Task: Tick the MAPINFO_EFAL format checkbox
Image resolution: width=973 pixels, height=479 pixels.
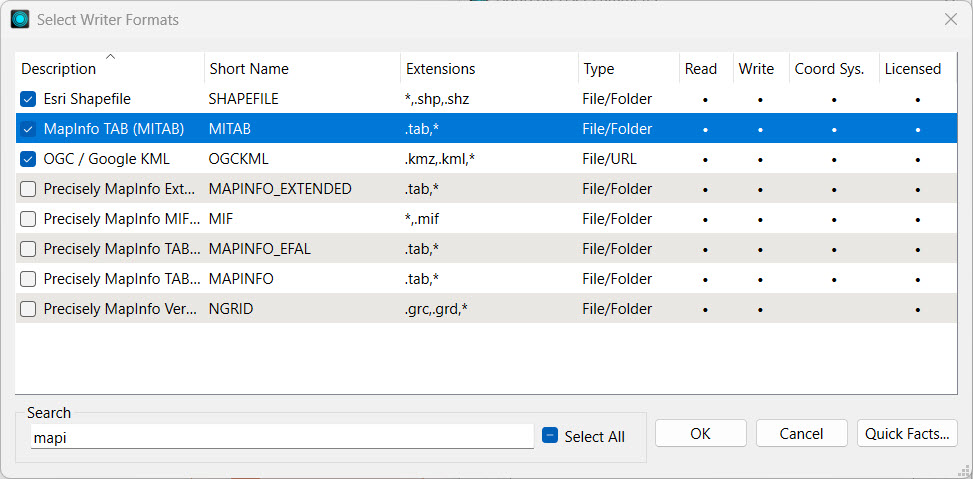Action: click(x=28, y=249)
